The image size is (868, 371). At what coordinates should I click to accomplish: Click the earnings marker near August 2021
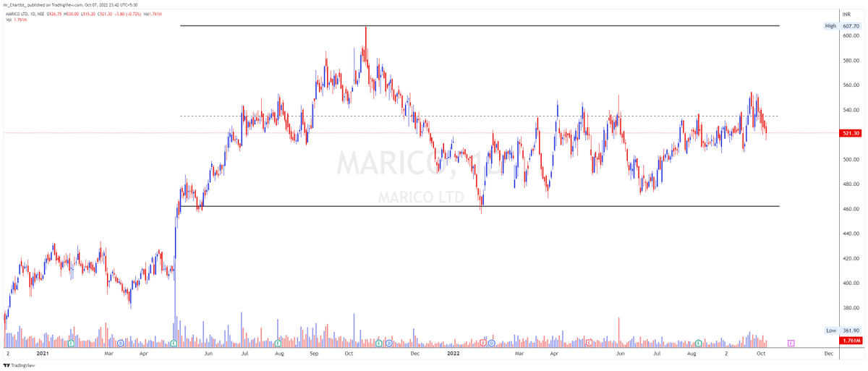tap(278, 343)
